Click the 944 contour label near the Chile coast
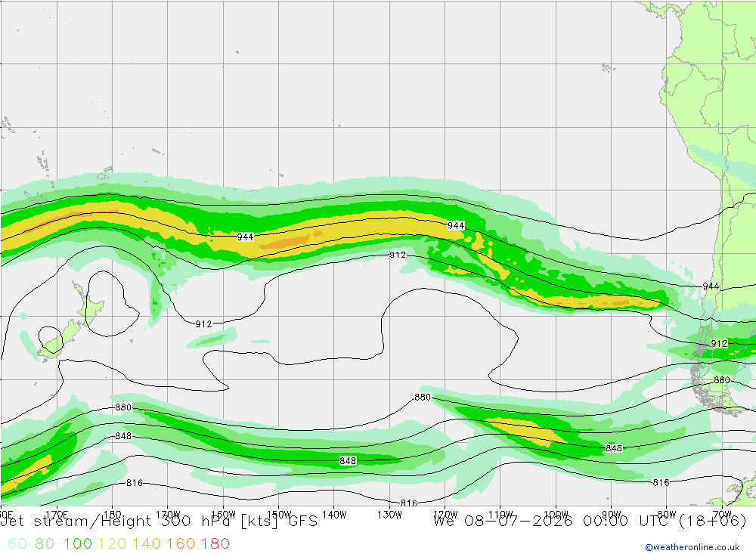This screenshot has width=756, height=554. click(x=711, y=286)
